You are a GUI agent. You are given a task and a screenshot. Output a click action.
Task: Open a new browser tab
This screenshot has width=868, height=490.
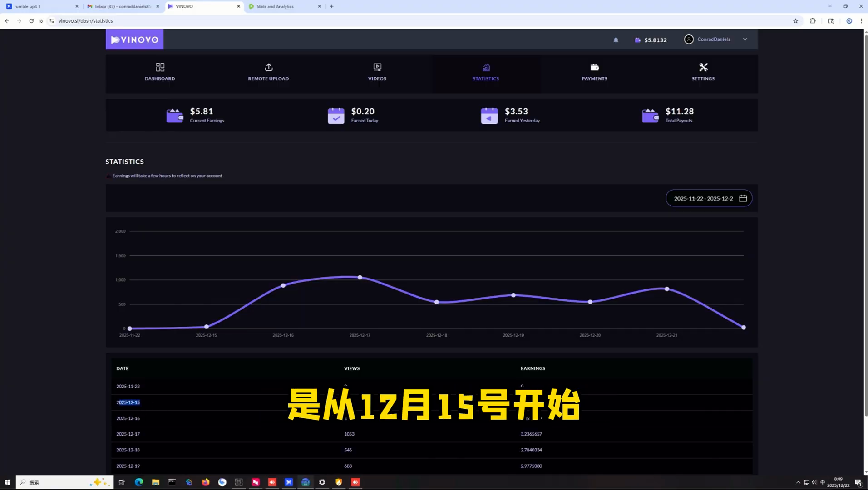tap(332, 6)
